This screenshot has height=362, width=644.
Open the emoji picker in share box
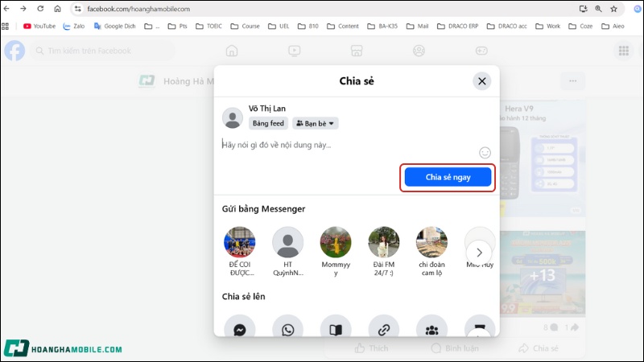coord(485,153)
